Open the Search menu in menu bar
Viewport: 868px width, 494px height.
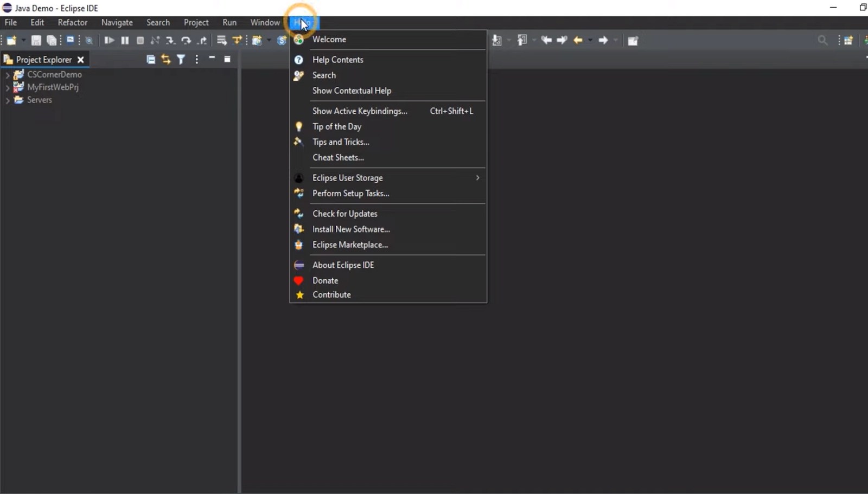(158, 23)
